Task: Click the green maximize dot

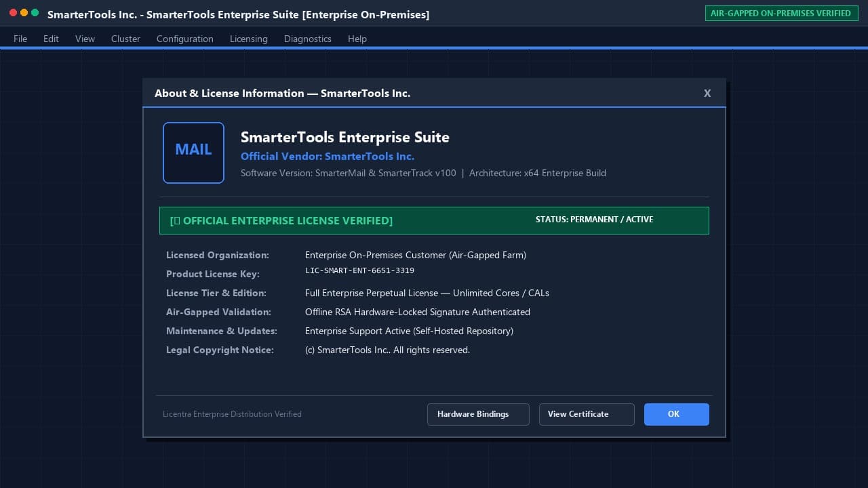Action: click(x=35, y=13)
